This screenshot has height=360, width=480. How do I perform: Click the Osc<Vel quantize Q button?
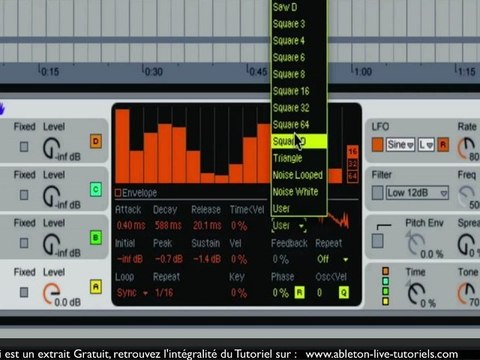pyautogui.click(x=343, y=293)
